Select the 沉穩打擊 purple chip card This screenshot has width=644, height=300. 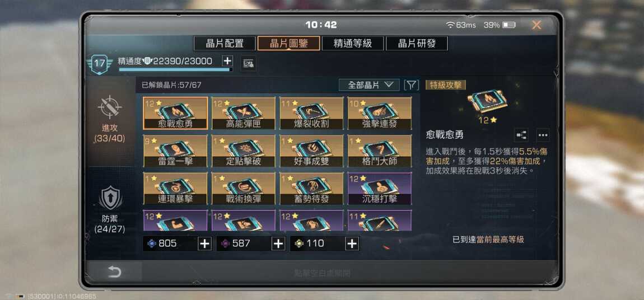point(380,189)
